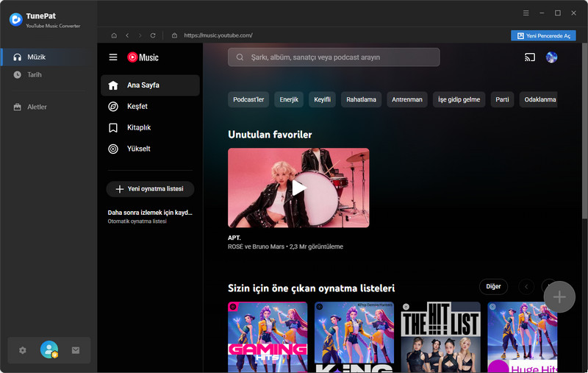The width and height of the screenshot is (588, 373).
Task: Open the TunePat hamburger menu in title bar
Action: tap(526, 13)
